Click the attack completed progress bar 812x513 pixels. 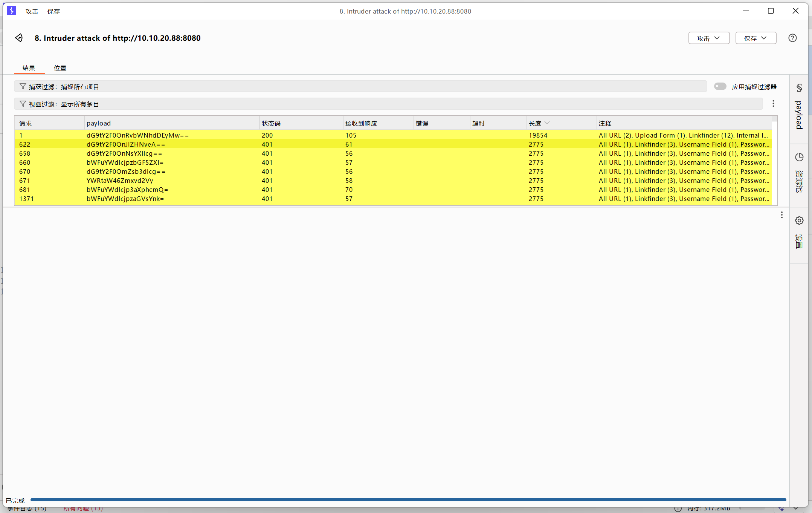point(408,500)
